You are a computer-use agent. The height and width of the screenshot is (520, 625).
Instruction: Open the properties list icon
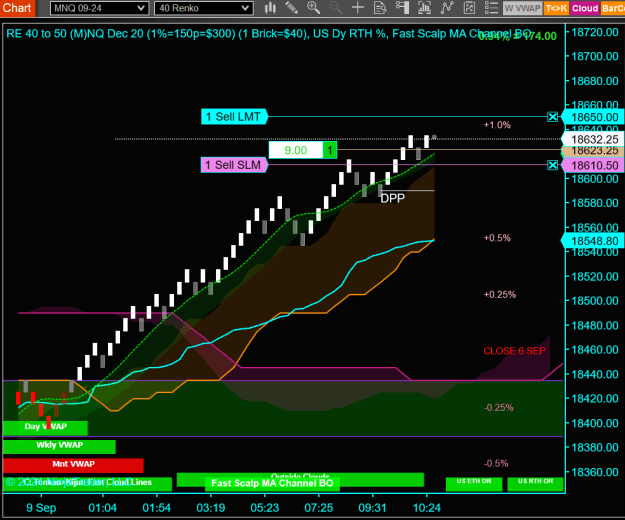click(491, 8)
